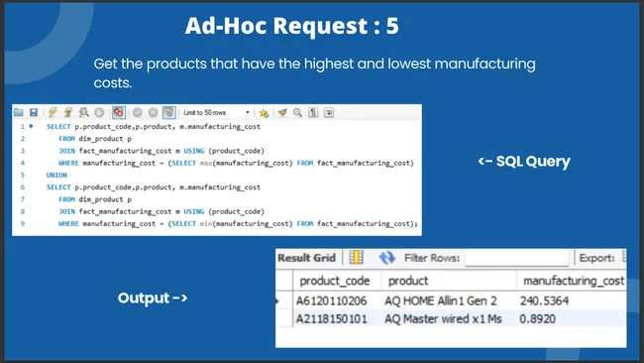The height and width of the screenshot is (363, 644).
Task: Run Explain plan magnifier-lightning icon
Action: tap(84, 112)
